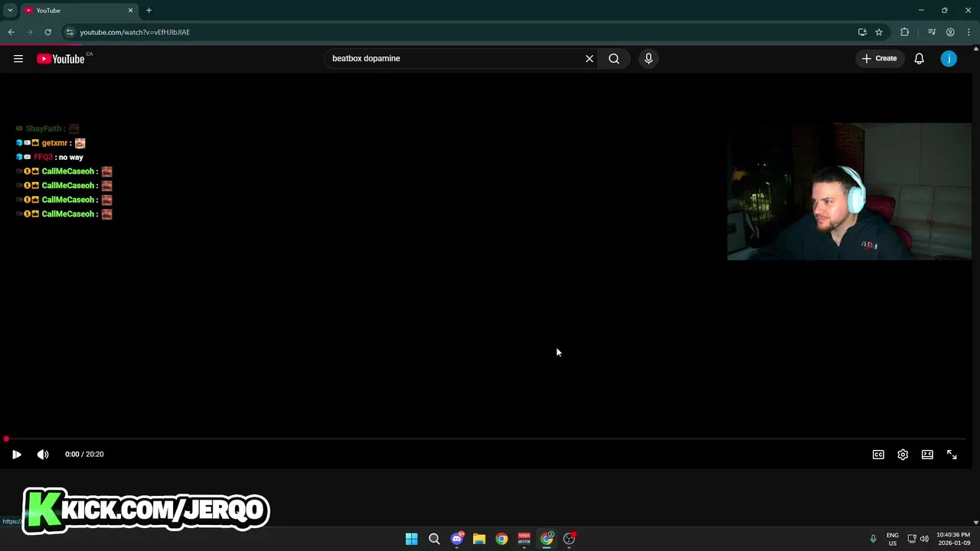Select the YouTube browser tab
This screenshot has width=980, height=551.
point(78,11)
